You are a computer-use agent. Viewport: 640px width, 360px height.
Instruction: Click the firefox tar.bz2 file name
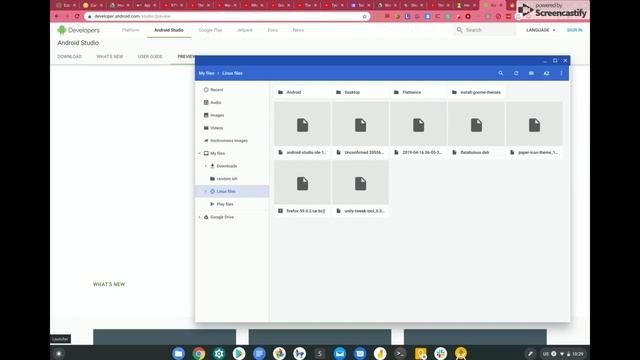pyautogui.click(x=306, y=211)
